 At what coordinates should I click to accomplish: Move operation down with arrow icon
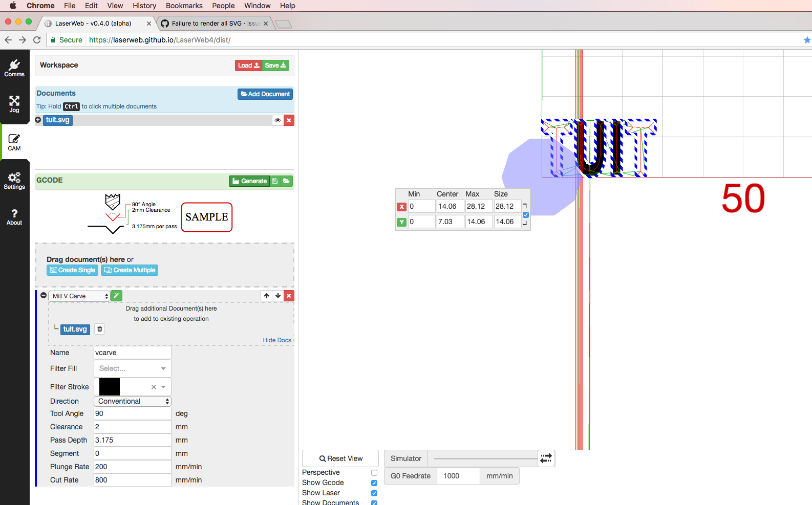pos(278,296)
